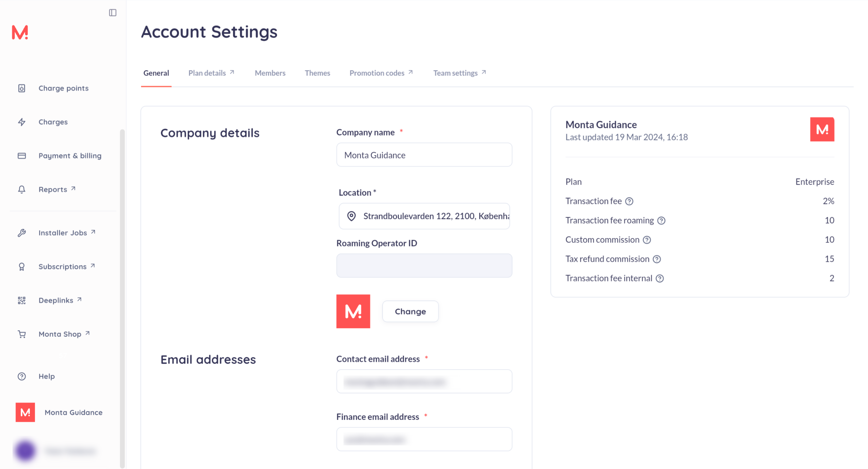Click the Monta logo in sidebar
Screen dimensions: 868x469
[20, 33]
